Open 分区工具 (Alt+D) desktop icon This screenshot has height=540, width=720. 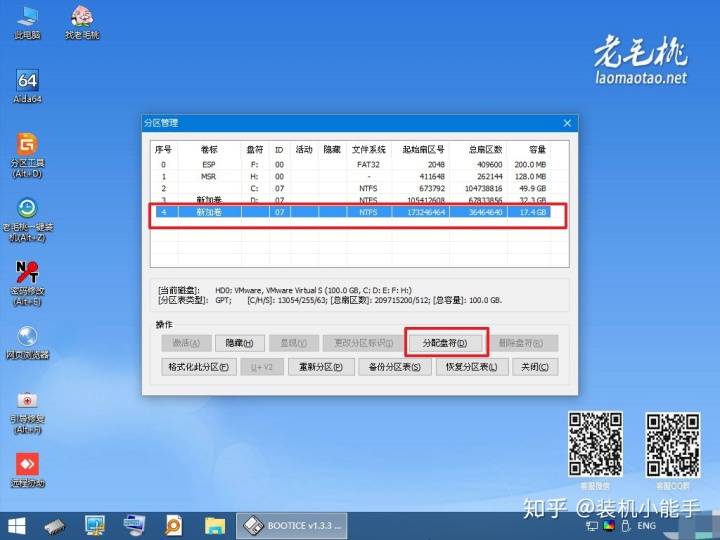click(x=27, y=155)
